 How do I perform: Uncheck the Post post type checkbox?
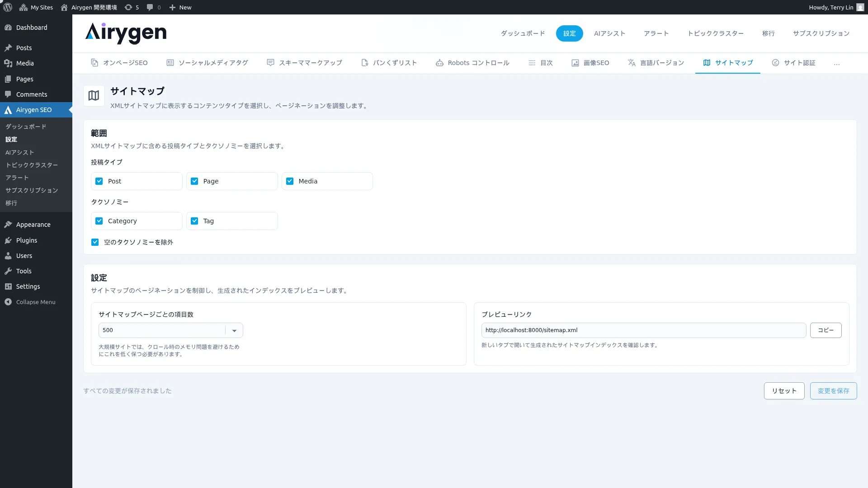[99, 181]
